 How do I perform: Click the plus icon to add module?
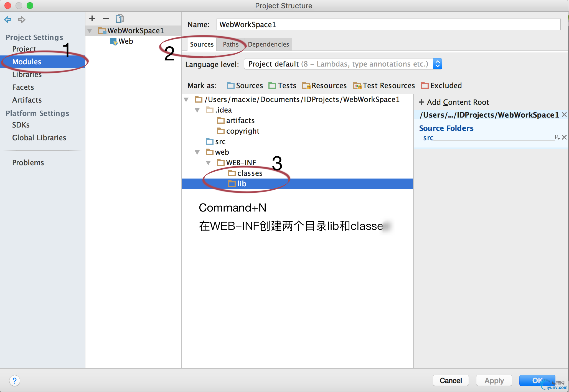tap(92, 19)
